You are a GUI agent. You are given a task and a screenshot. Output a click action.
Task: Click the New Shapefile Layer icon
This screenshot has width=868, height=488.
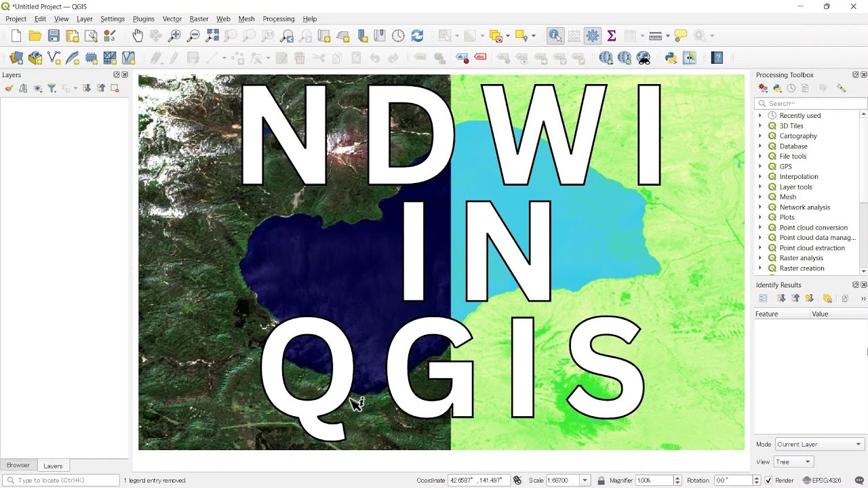point(54,58)
